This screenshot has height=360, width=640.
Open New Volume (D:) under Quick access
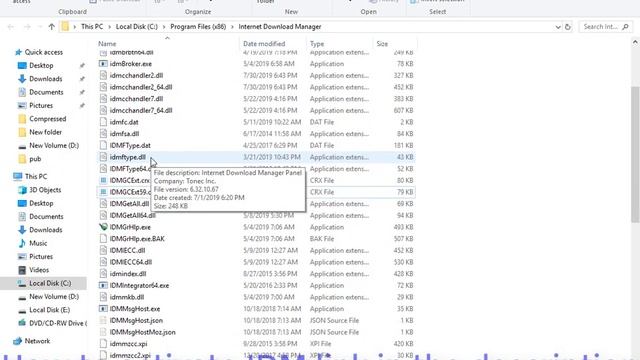click(x=54, y=145)
